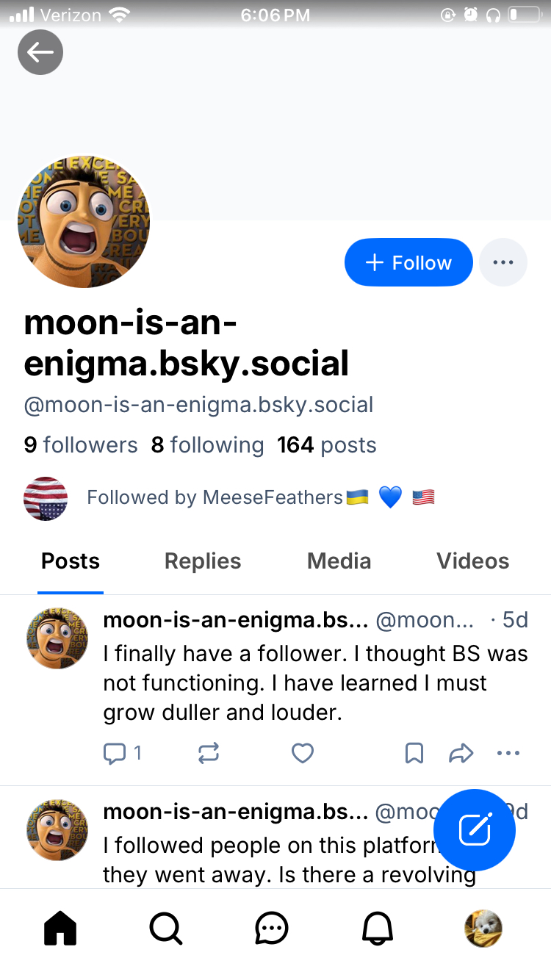Screen dimensions: 551x980
Task: Open Notifications bell
Action: tap(378, 929)
